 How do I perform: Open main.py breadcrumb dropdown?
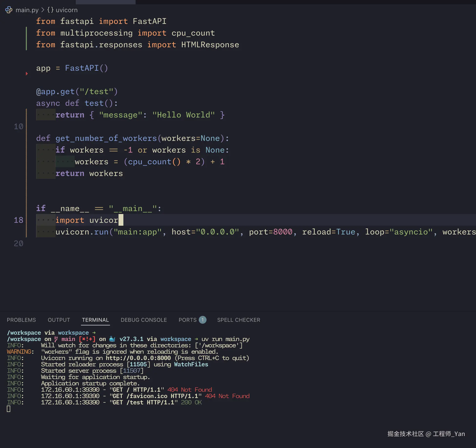(x=27, y=10)
